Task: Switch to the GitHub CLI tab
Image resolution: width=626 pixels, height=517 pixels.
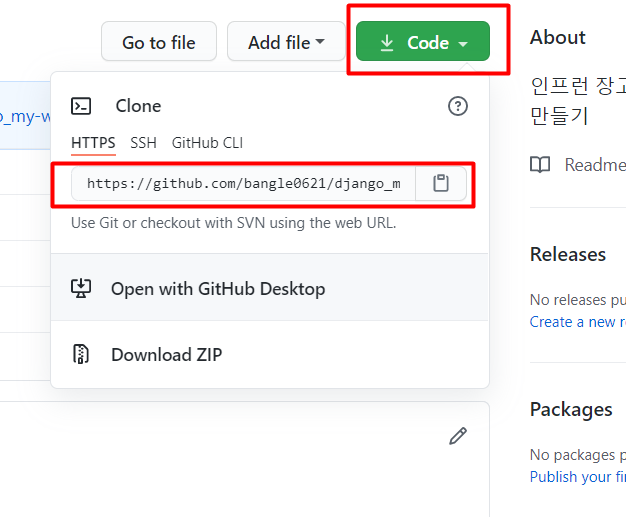Action: 207,143
